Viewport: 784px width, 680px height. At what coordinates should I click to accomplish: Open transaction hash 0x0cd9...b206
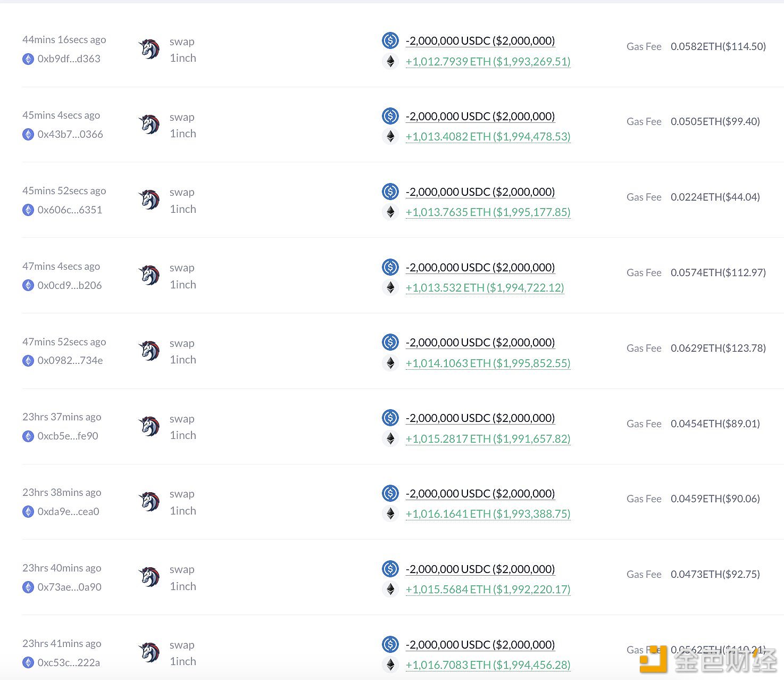pos(70,286)
